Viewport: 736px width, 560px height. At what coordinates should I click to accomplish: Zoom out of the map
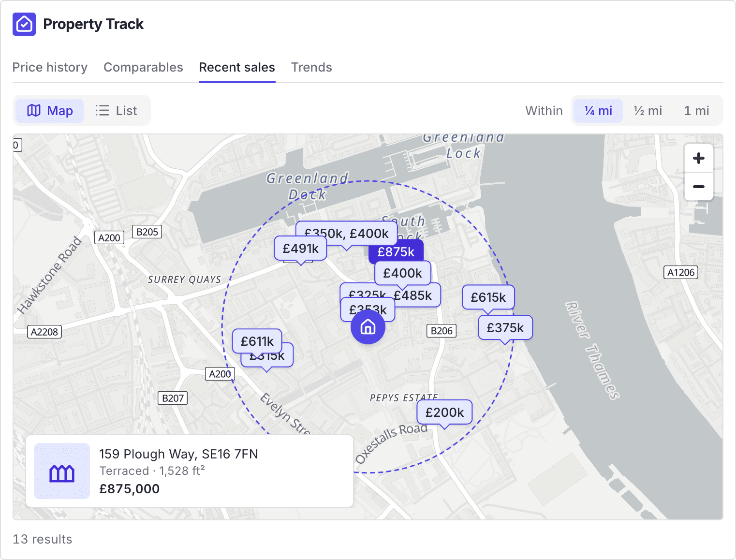click(699, 187)
